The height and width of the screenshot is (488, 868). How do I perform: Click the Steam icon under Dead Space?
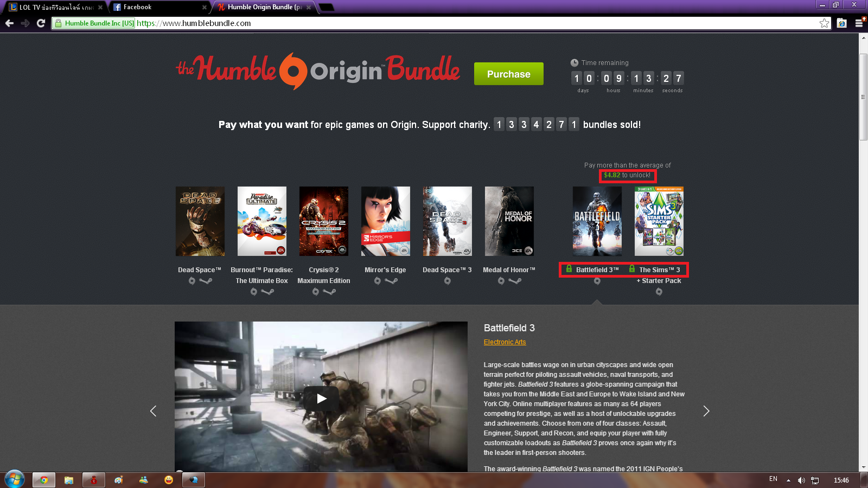point(206,281)
